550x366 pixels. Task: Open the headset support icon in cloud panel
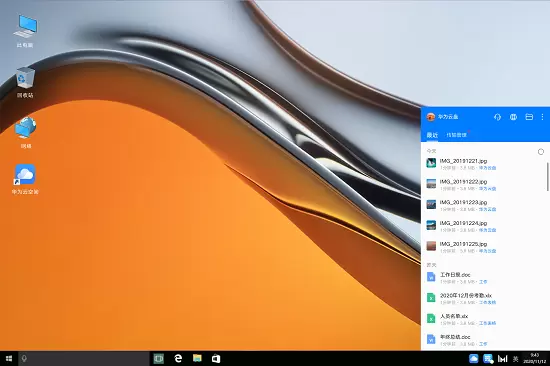pos(497,117)
